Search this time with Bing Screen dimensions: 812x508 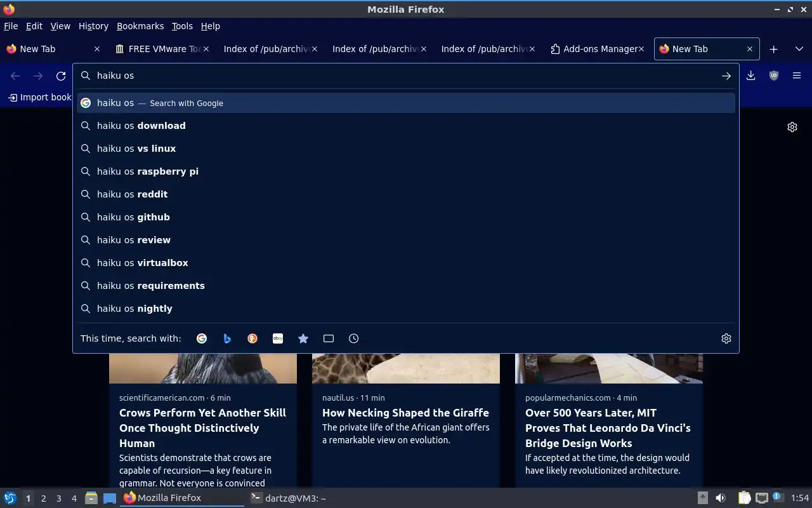coord(227,338)
